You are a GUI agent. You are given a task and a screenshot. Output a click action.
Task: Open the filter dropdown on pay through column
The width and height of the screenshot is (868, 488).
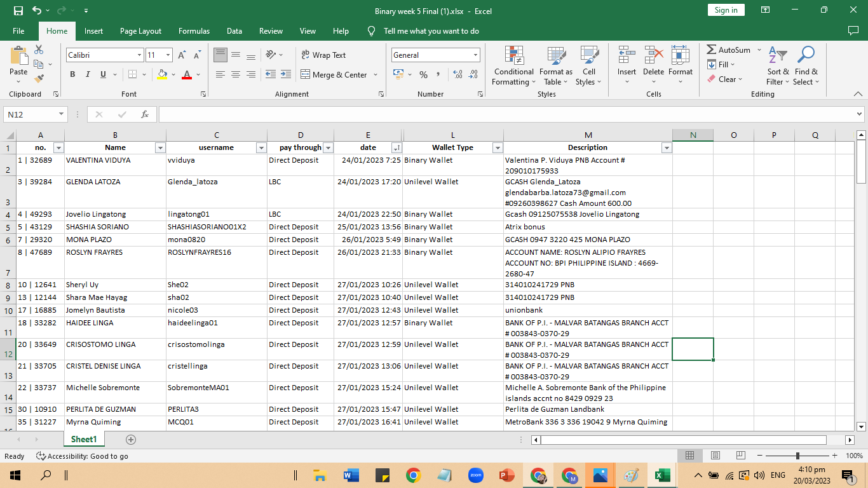(328, 147)
